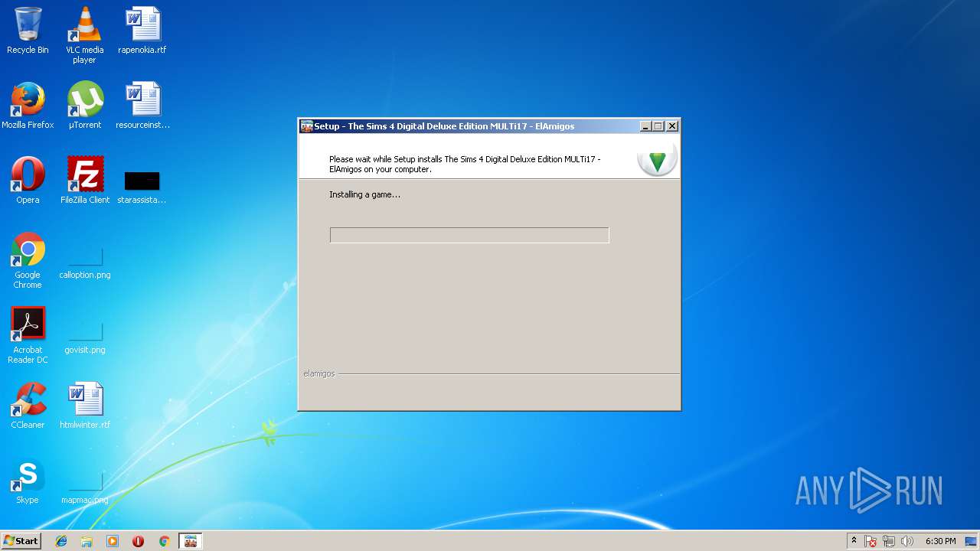Click the Sims plumbob logo in the installer
The image size is (980, 551).
click(657, 158)
